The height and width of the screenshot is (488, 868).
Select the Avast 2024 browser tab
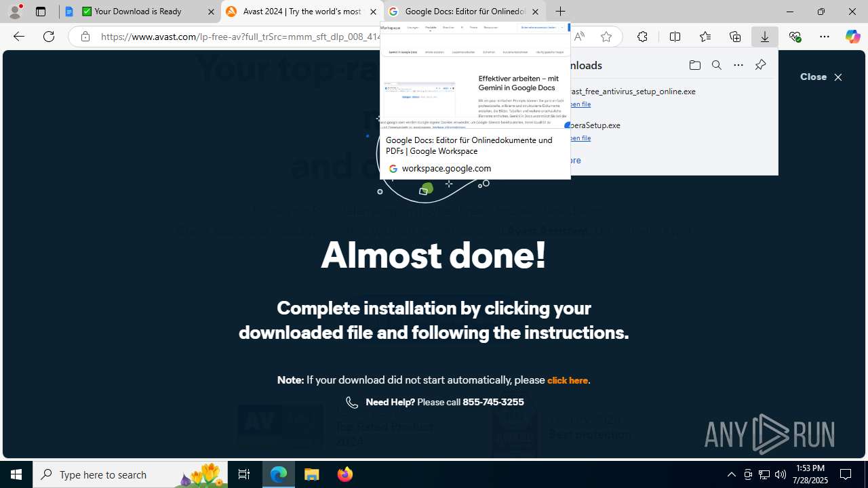[302, 12]
